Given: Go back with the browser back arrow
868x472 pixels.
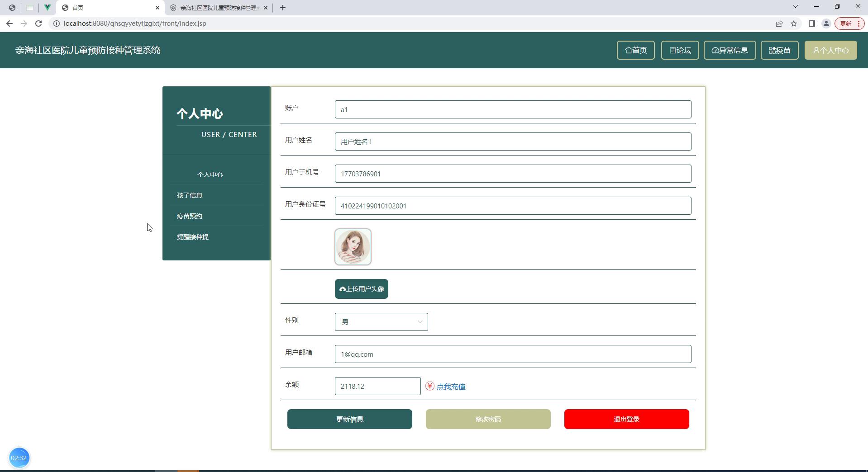Looking at the screenshot, I should (10, 24).
